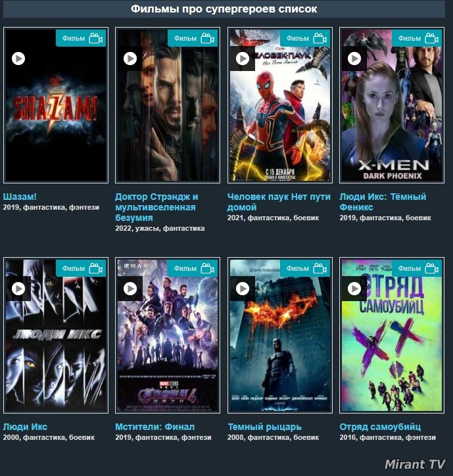
Task: Open the Доктор Стрэндж и мультивселенная безумия link
Action: pyautogui.click(x=156, y=207)
